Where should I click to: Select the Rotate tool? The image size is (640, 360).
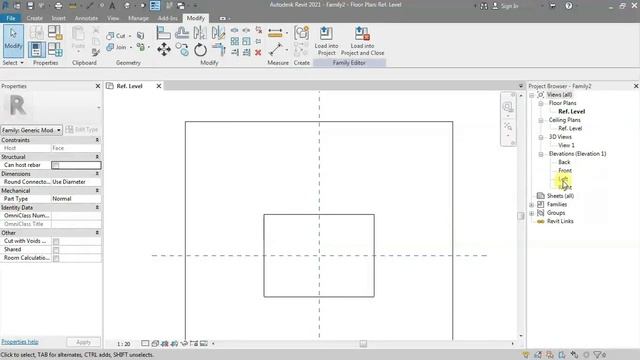point(200,50)
